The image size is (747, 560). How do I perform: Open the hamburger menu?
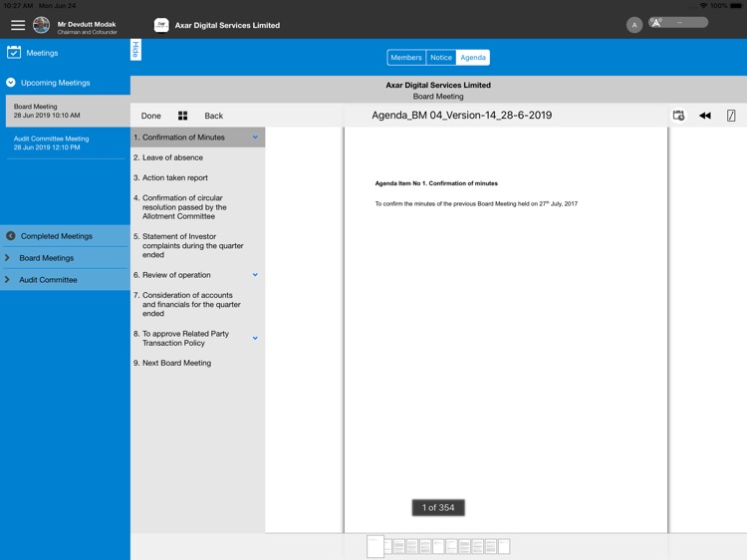pos(18,25)
